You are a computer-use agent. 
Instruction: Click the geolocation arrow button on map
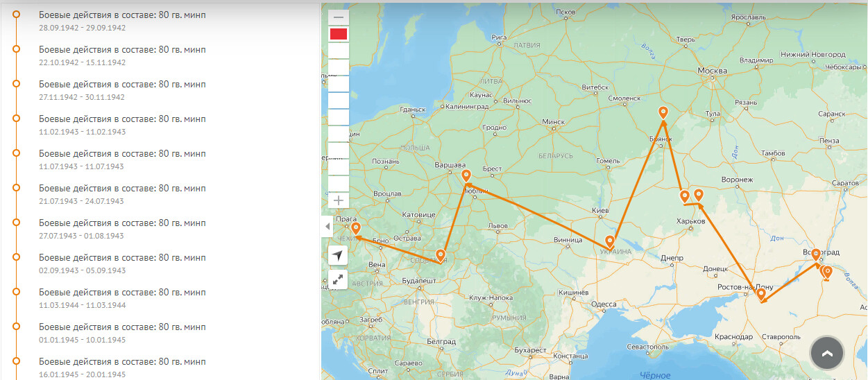338,256
